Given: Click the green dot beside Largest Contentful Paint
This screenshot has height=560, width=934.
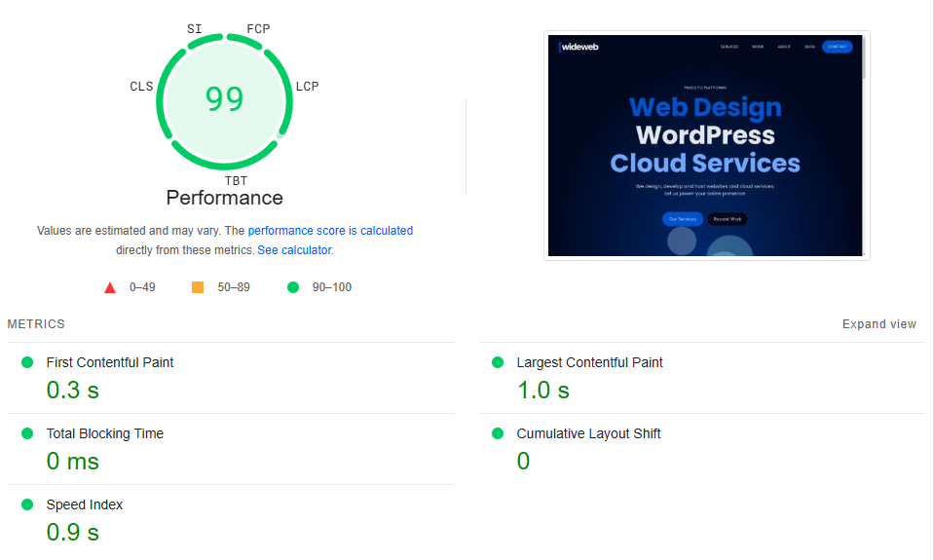Looking at the screenshot, I should 498,362.
